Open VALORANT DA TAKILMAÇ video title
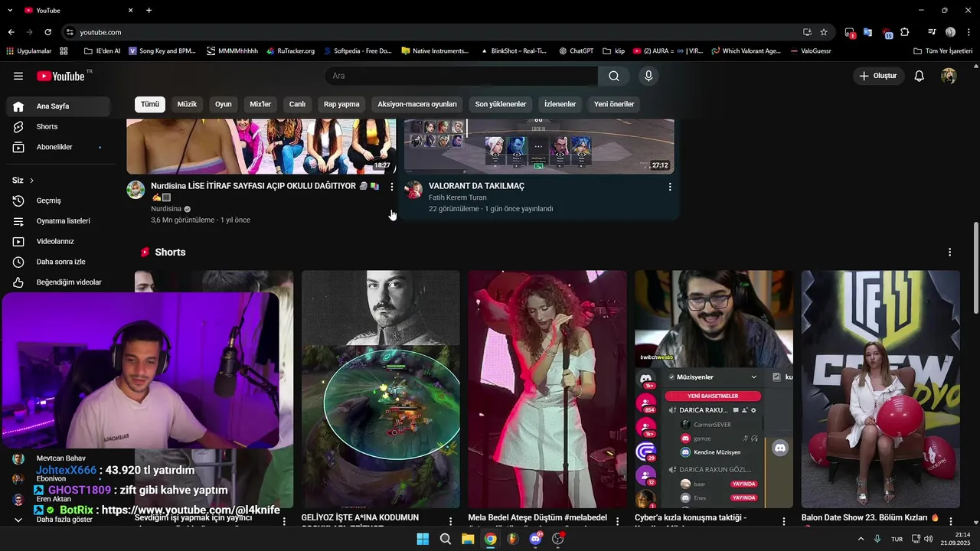Image resolution: width=980 pixels, height=551 pixels. 476,186
